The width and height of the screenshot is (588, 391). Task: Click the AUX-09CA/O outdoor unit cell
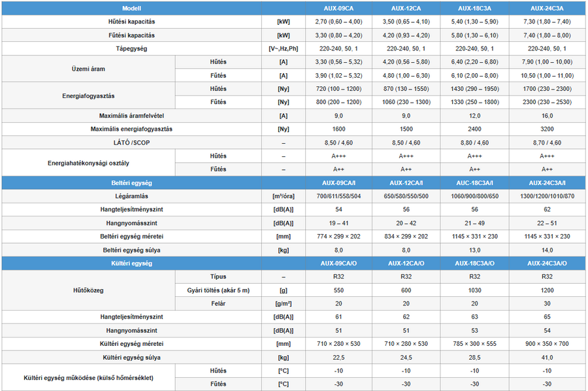(x=338, y=263)
